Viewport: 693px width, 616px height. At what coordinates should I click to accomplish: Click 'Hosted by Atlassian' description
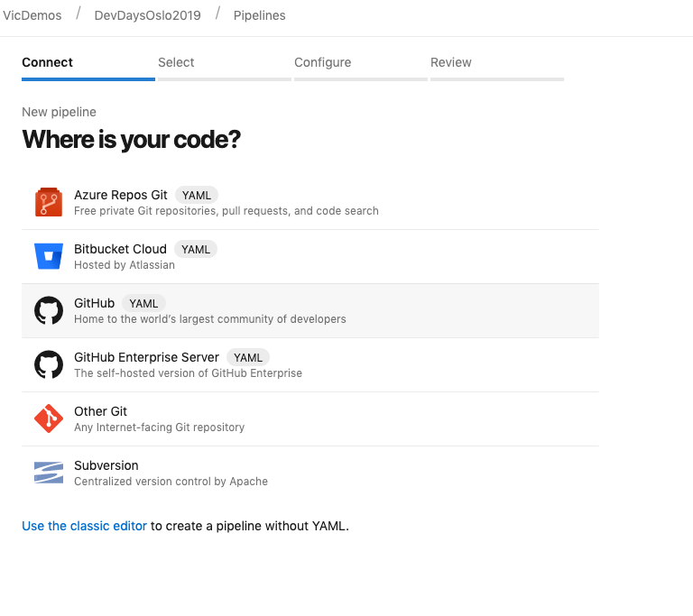(x=125, y=264)
